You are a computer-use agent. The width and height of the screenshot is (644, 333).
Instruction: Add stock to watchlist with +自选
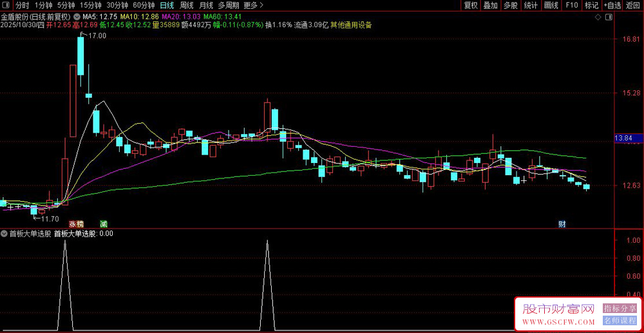coord(612,5)
